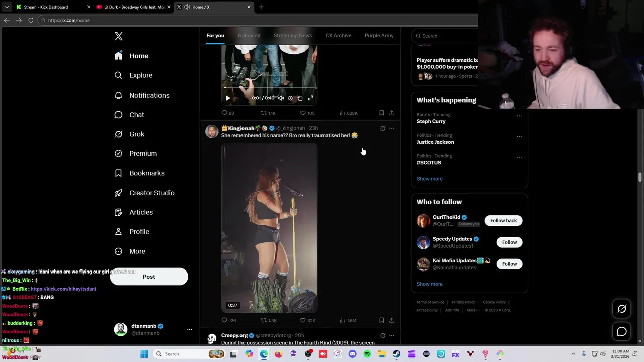Open Steph Curry trending topic

[x=431, y=121]
